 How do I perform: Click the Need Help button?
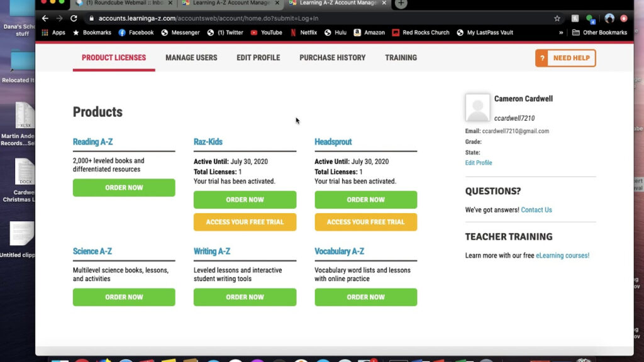(565, 58)
